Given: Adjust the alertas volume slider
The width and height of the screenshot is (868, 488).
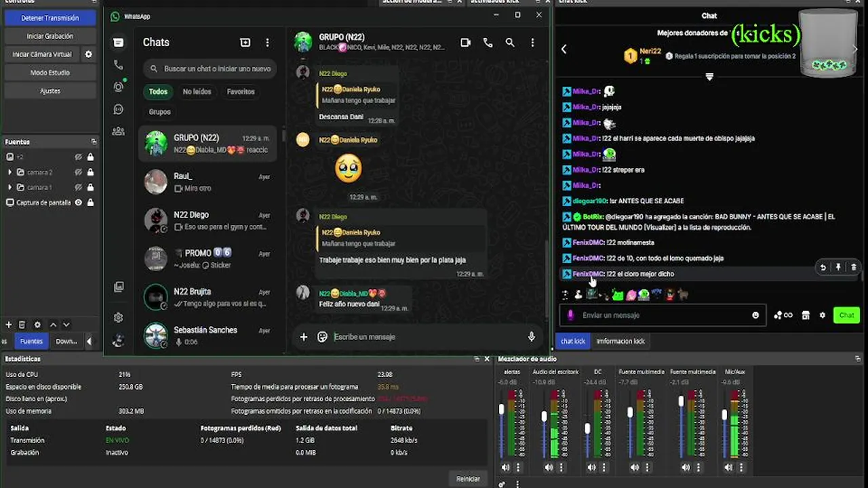Looking at the screenshot, I should (502, 409).
